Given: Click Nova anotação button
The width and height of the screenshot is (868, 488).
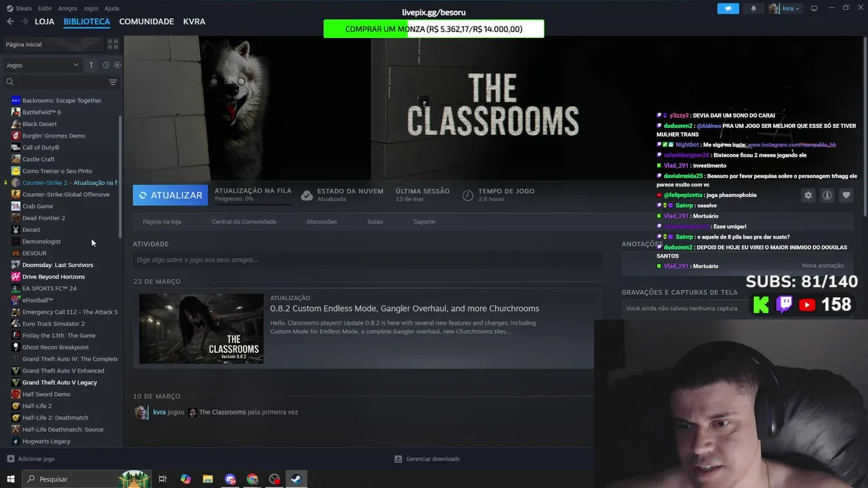Looking at the screenshot, I should click(x=823, y=266).
